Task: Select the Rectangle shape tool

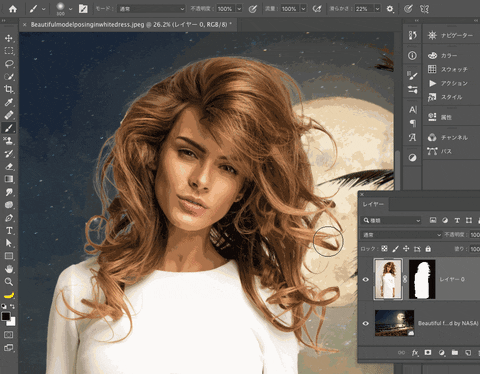Action: pos(9,256)
